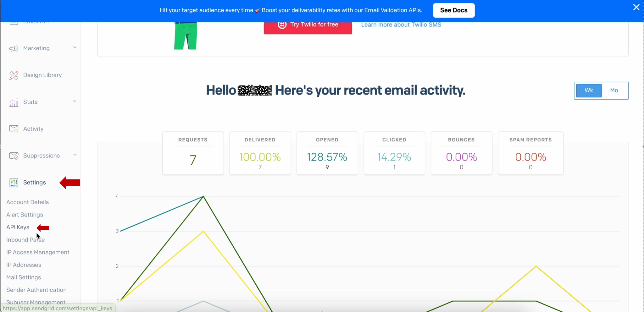644x312 pixels.
Task: Dismiss the top banner with X
Action: [636, 7]
